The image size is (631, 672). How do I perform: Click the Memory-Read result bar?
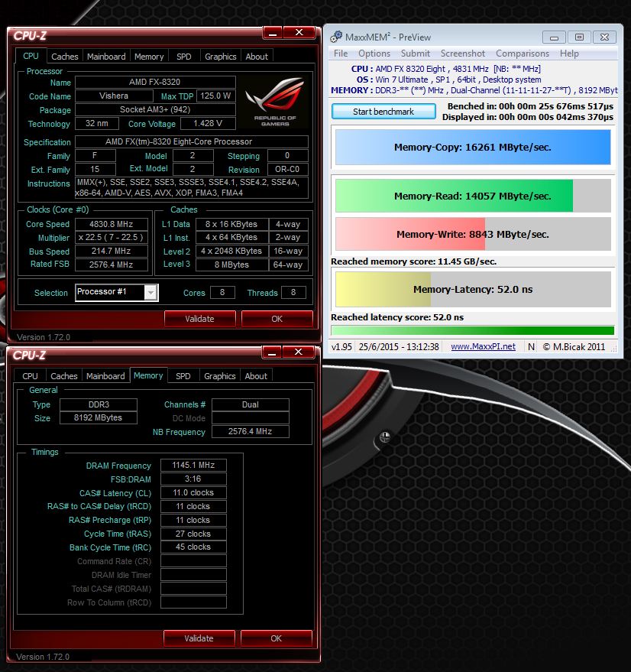click(x=473, y=196)
